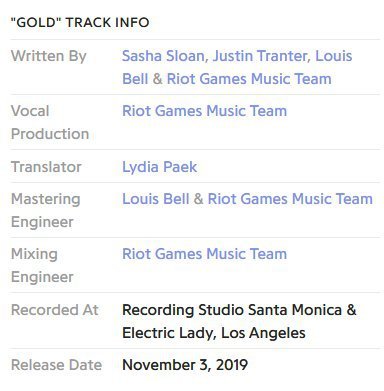Click the November 3, 2019 date
This screenshot has width=384, height=391.
pos(185,365)
